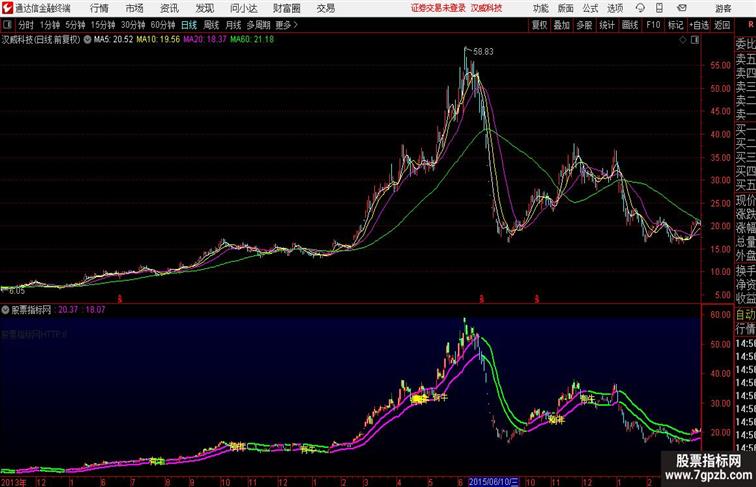The image size is (756, 487).
Task: Click the mobile phone icon
Action: [x=659, y=8]
